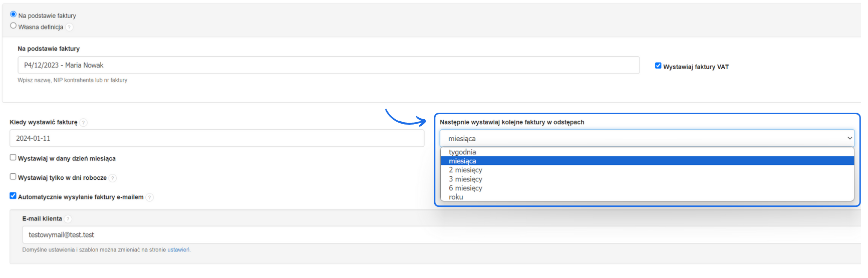Screen dimensions: 868x278
Task: Click help icon next to dni robocze
Action: [113, 178]
